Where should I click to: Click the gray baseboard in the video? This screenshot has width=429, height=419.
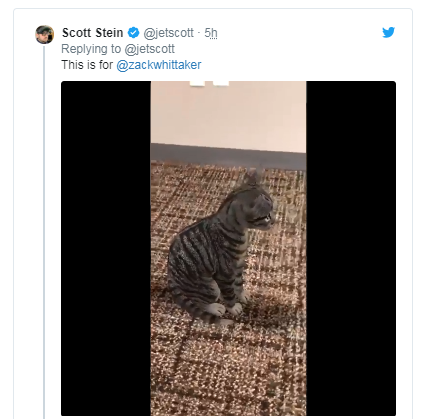click(228, 157)
